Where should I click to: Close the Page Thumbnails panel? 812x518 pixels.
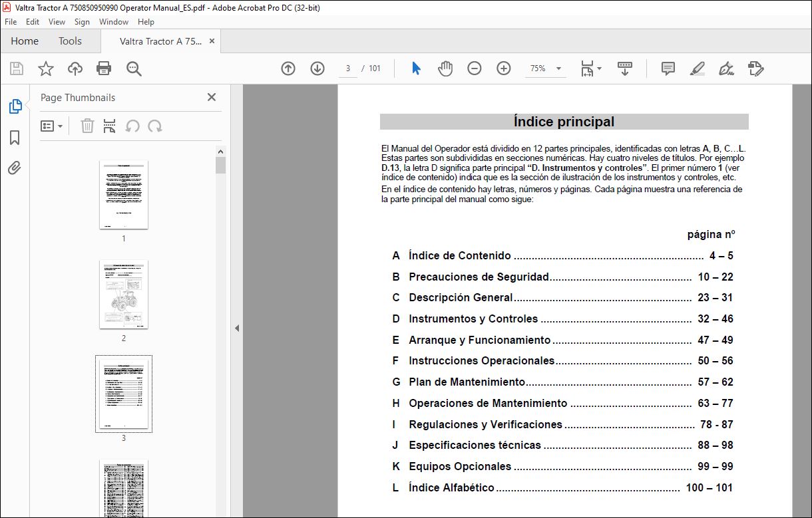[212, 97]
